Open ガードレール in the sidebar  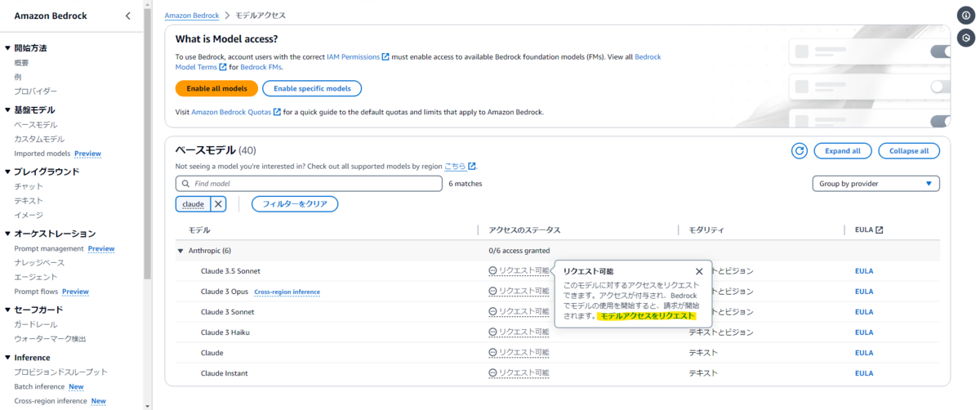coord(36,324)
